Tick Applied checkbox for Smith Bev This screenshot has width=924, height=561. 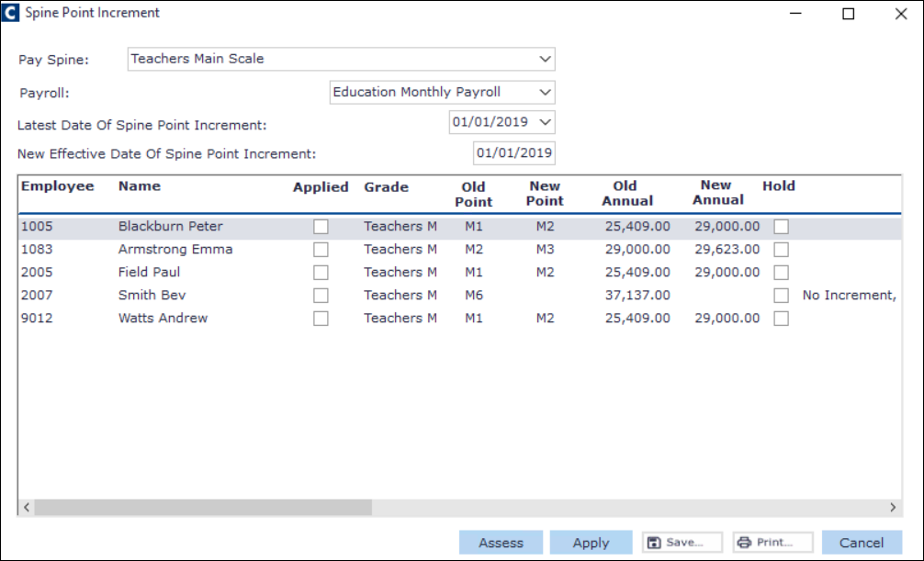(321, 296)
